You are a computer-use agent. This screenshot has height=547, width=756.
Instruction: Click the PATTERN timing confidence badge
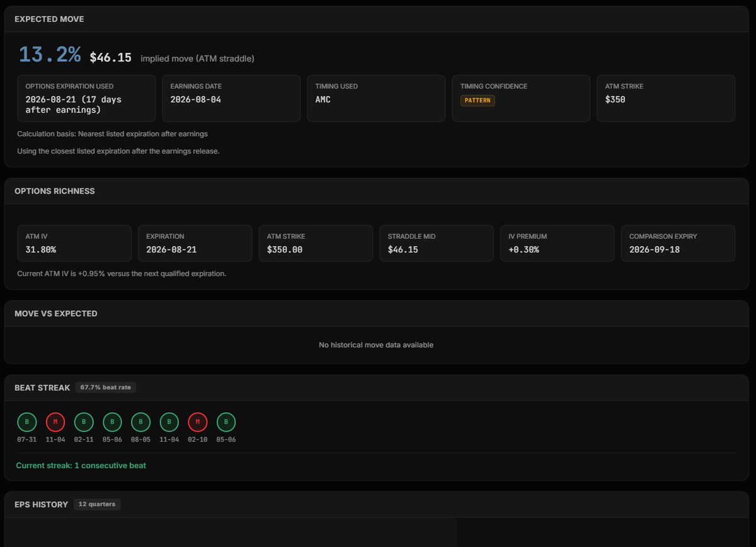click(478, 100)
